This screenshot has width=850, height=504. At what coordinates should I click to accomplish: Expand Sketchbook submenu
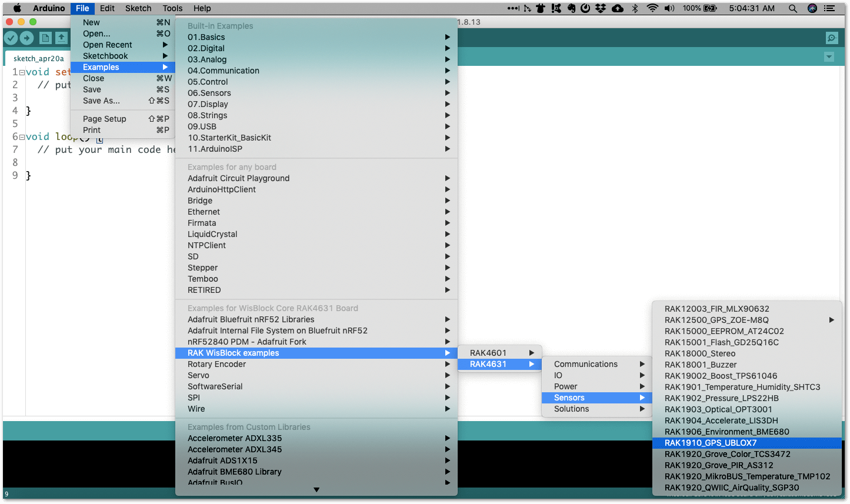tap(123, 56)
